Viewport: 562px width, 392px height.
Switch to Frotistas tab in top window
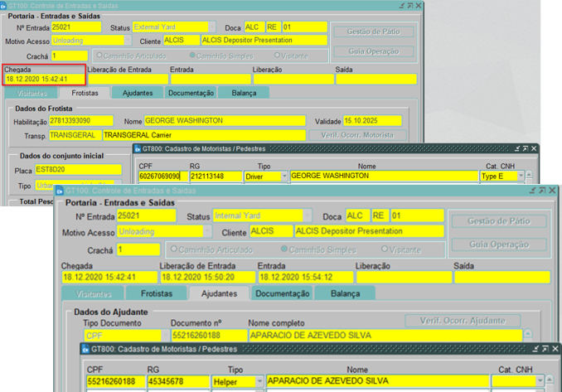(x=85, y=93)
